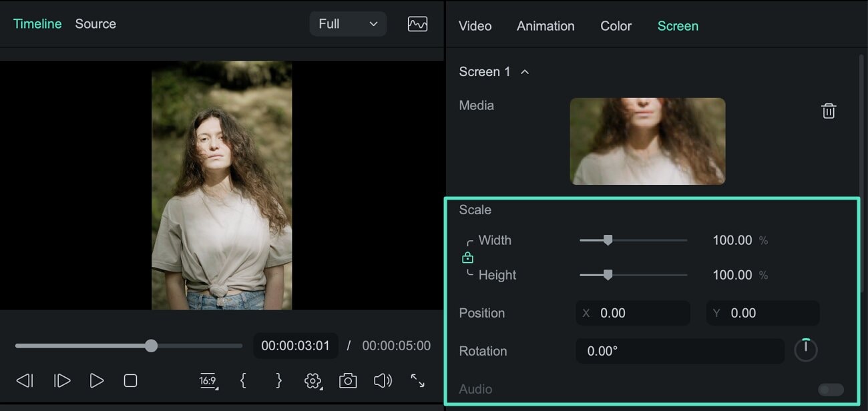Click the current timecode 00:00:03:01
Screen dimensions: 868x411
click(x=296, y=346)
